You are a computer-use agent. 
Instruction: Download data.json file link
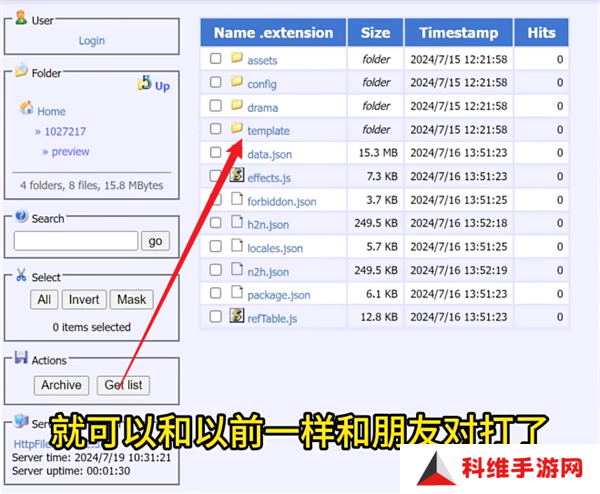pyautogui.click(x=269, y=155)
